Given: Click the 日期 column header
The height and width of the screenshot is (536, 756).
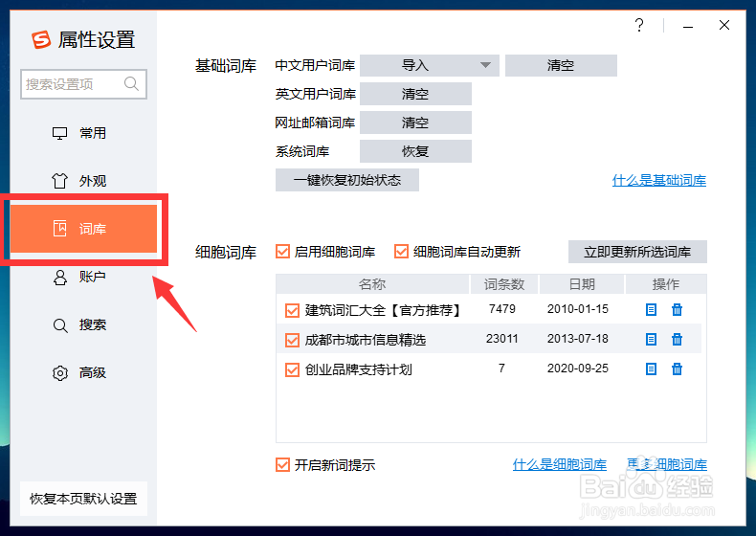Looking at the screenshot, I should [x=582, y=284].
